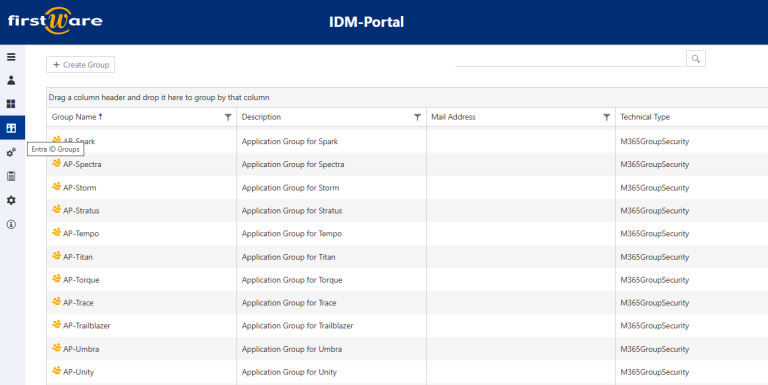Sort by the Mail Address column header

[x=453, y=117]
